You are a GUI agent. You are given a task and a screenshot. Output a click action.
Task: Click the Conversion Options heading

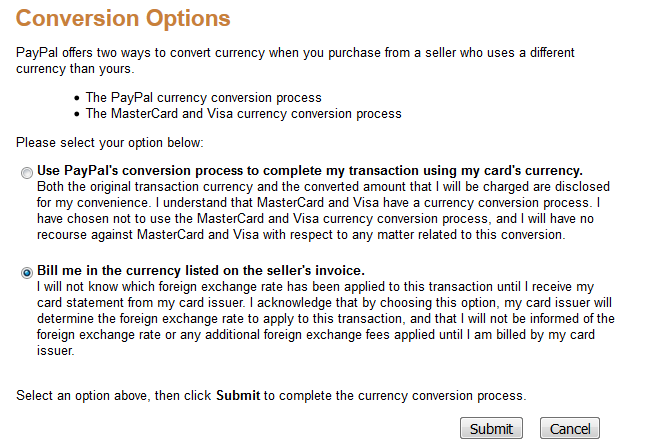click(123, 18)
